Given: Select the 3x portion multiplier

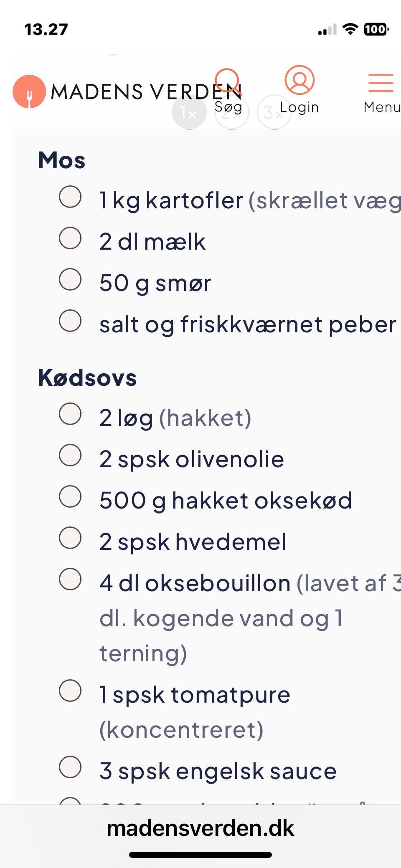Looking at the screenshot, I should pyautogui.click(x=274, y=113).
